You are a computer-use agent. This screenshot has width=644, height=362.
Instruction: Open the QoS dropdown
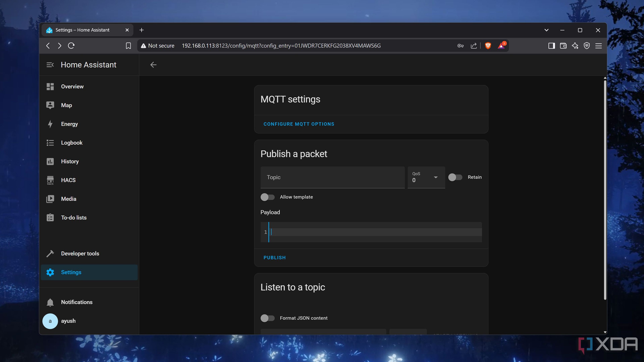[426, 177]
